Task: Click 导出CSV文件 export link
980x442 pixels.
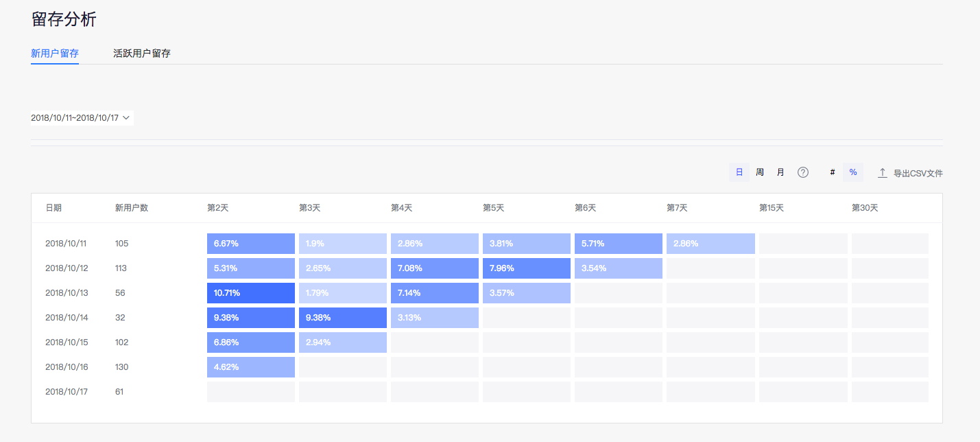Action: coord(918,174)
